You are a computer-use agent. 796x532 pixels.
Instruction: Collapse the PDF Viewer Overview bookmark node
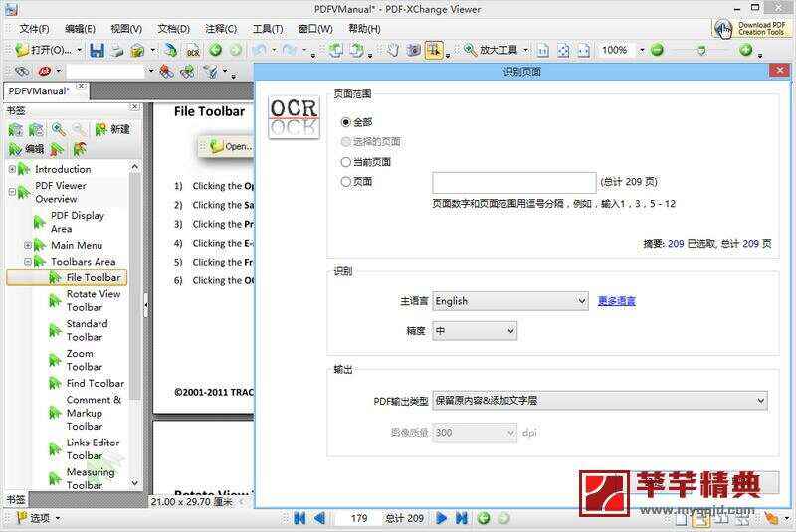(x=12, y=192)
